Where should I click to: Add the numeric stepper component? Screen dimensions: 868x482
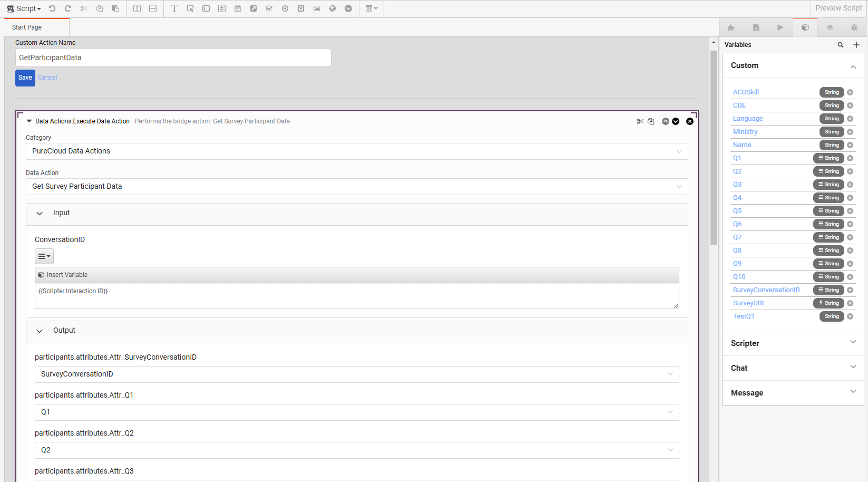tap(222, 8)
